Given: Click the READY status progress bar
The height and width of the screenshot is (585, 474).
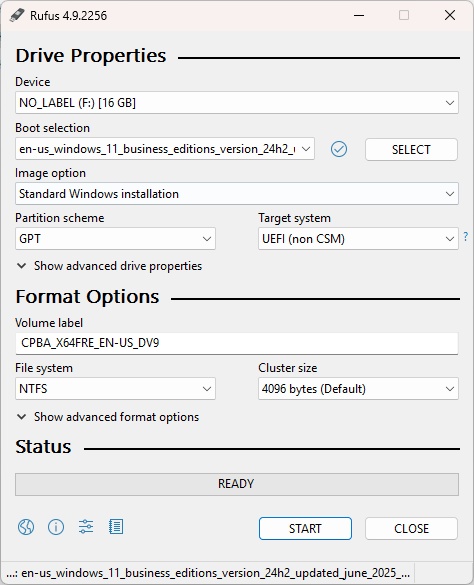Looking at the screenshot, I should (x=237, y=484).
